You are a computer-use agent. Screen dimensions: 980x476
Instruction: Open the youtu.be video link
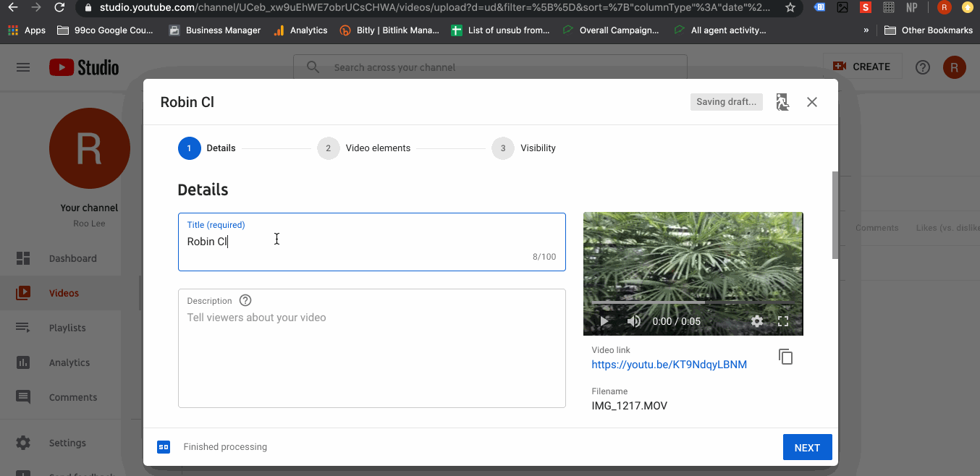coord(669,365)
